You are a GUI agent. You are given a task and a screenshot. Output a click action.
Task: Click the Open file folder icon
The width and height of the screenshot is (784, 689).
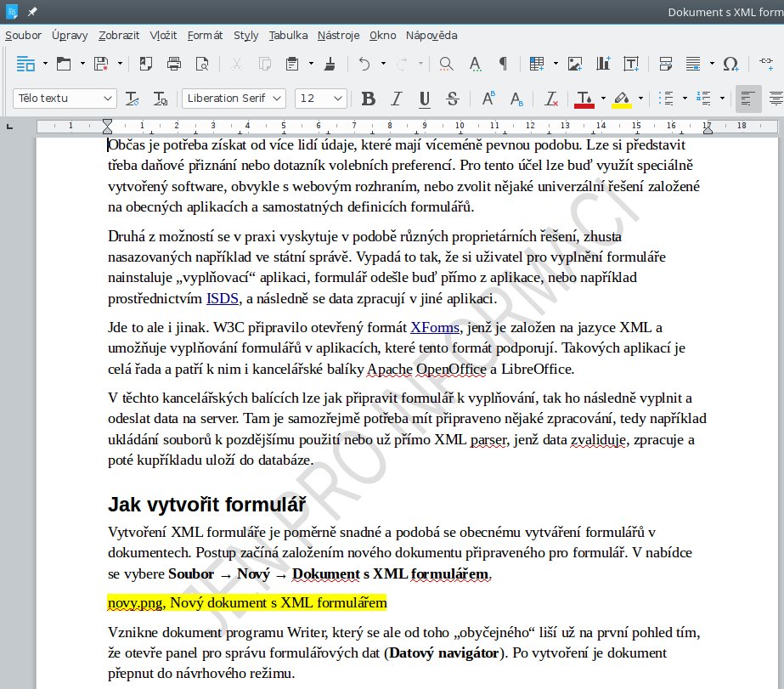pyautogui.click(x=64, y=64)
